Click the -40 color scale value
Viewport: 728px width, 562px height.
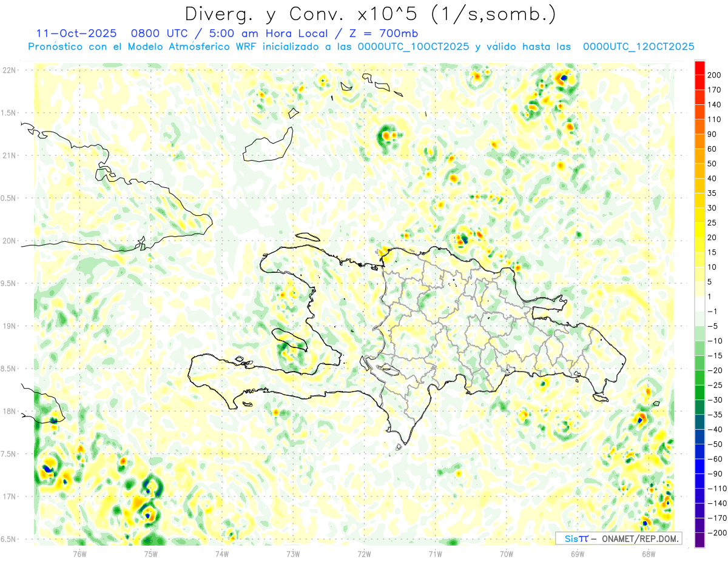(x=716, y=429)
